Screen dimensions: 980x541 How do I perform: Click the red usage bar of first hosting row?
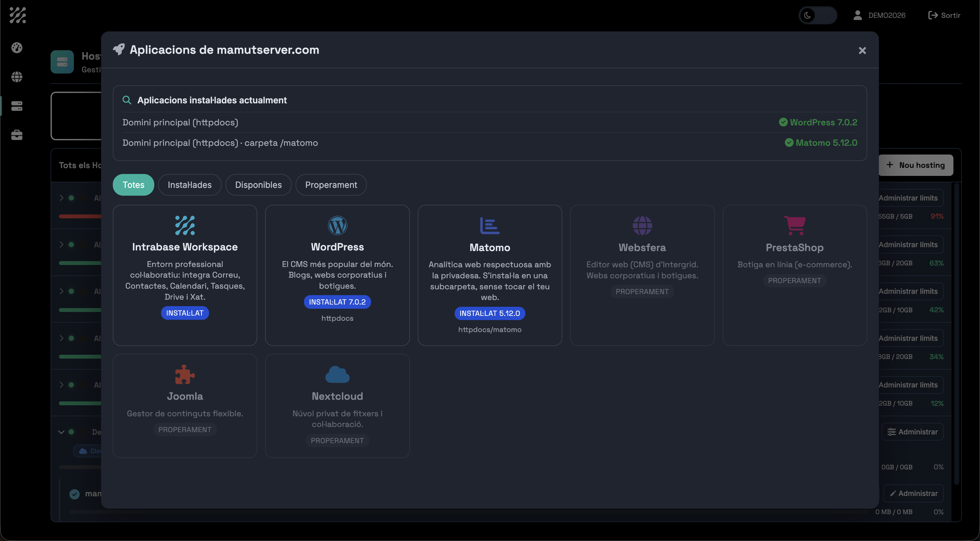tap(80, 216)
